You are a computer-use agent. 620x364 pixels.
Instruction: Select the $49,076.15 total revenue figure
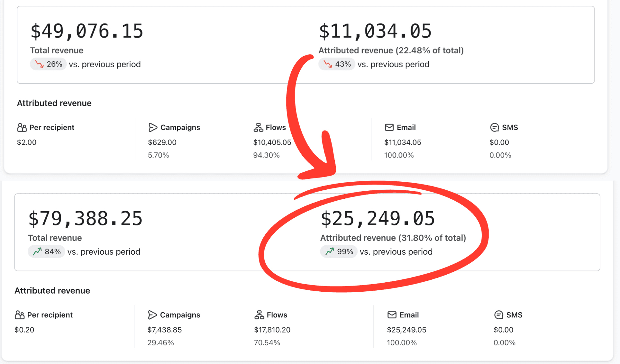click(87, 31)
